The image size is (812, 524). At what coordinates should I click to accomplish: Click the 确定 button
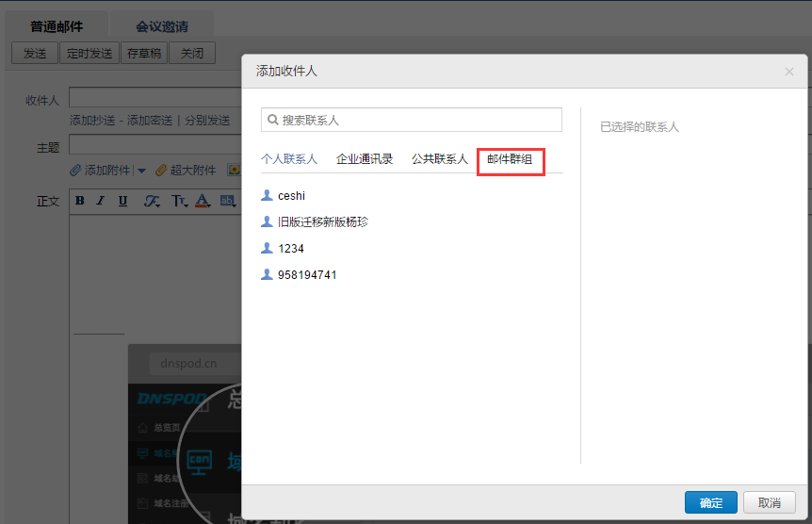coord(711,503)
